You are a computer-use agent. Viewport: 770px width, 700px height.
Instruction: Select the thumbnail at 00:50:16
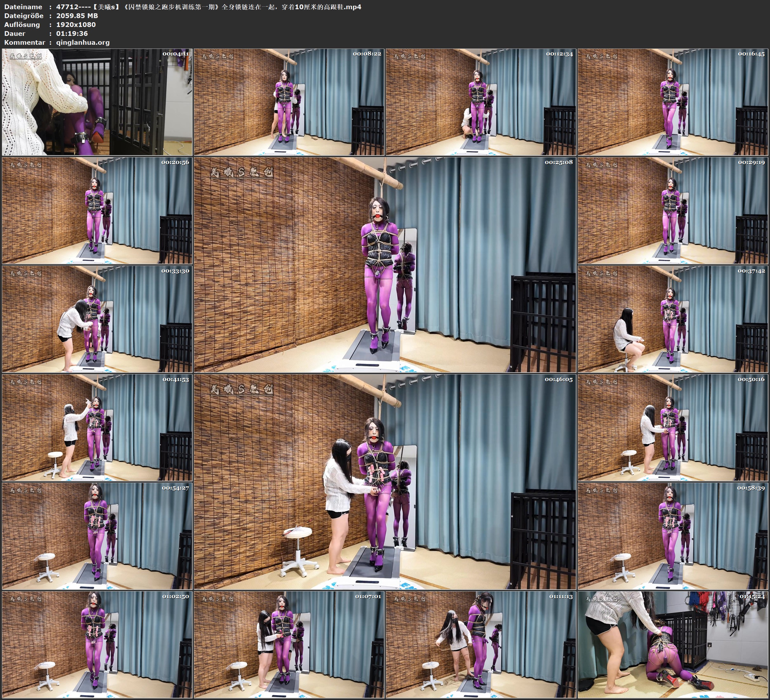[x=673, y=427]
